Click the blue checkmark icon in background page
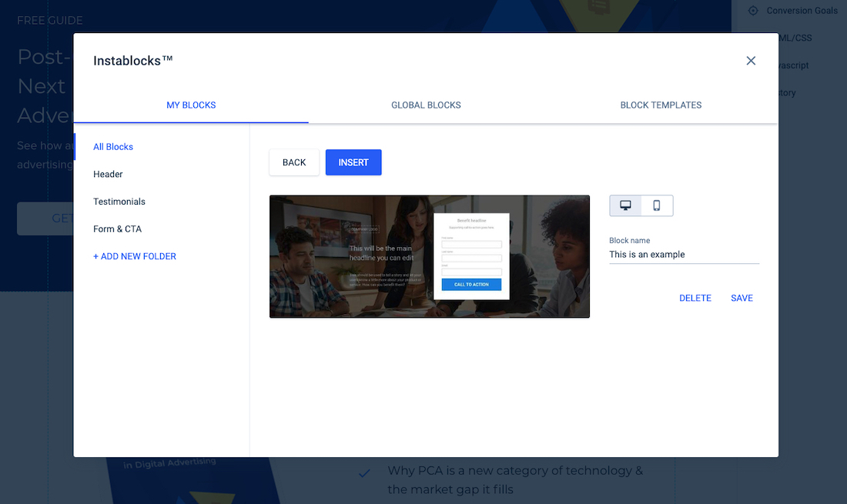Screen dimensions: 847x504 pyautogui.click(x=365, y=473)
